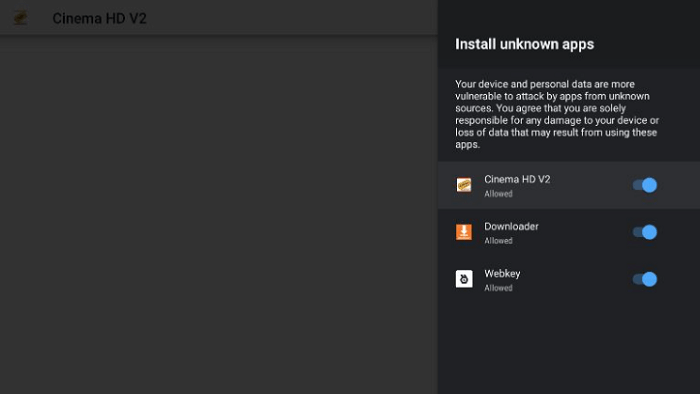Turn off the Downloader install permission switch
Screen dimensions: 700x394
(x=645, y=232)
